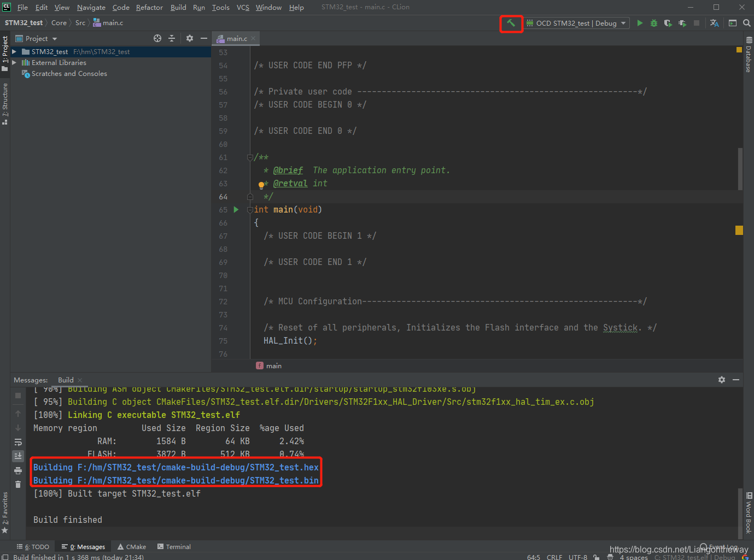Open the run anything console icon

733,23
